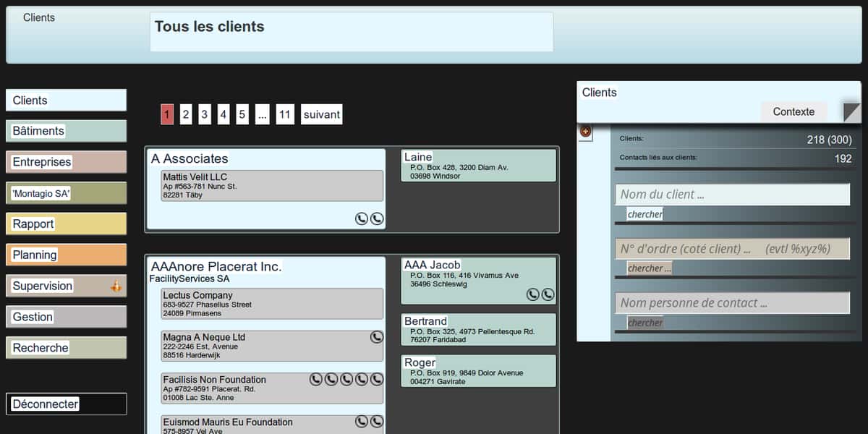868x434 pixels.
Task: Open the Rapport section in sidebar
Action: tap(66, 224)
